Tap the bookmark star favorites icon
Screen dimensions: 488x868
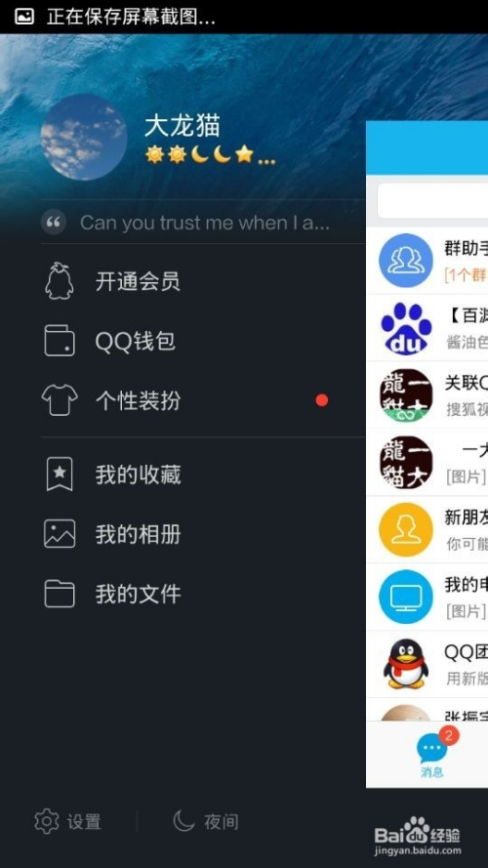tap(60, 475)
